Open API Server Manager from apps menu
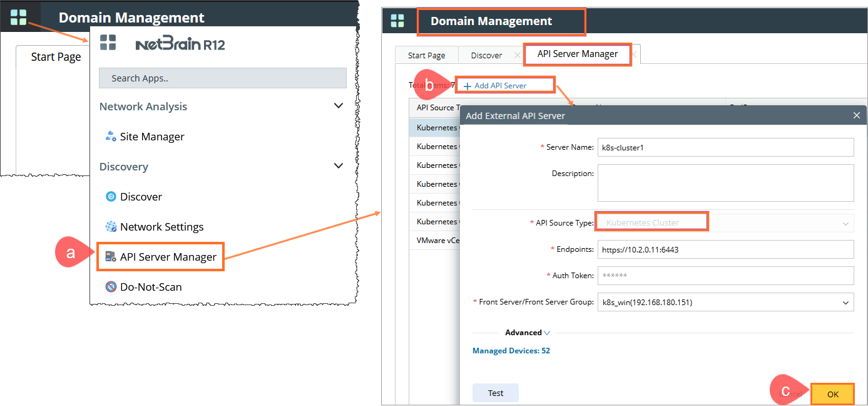Viewport: 868px width, 406px height. (x=168, y=257)
